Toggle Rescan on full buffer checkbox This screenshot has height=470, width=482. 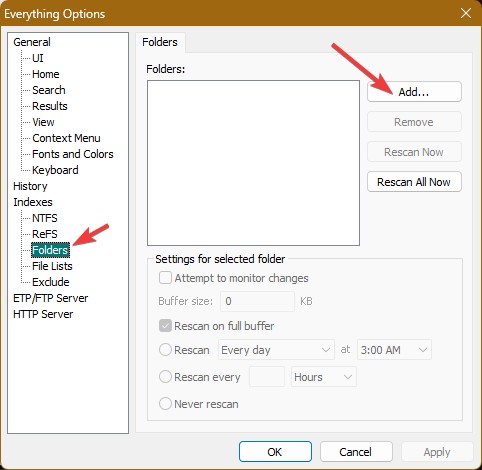click(x=165, y=326)
